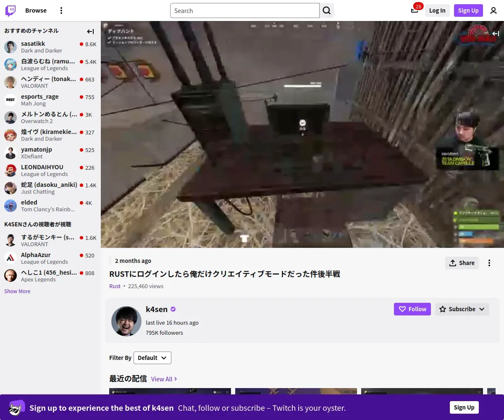Open the notifications inbox with 28 badge
The image size is (504, 420).
(415, 10)
